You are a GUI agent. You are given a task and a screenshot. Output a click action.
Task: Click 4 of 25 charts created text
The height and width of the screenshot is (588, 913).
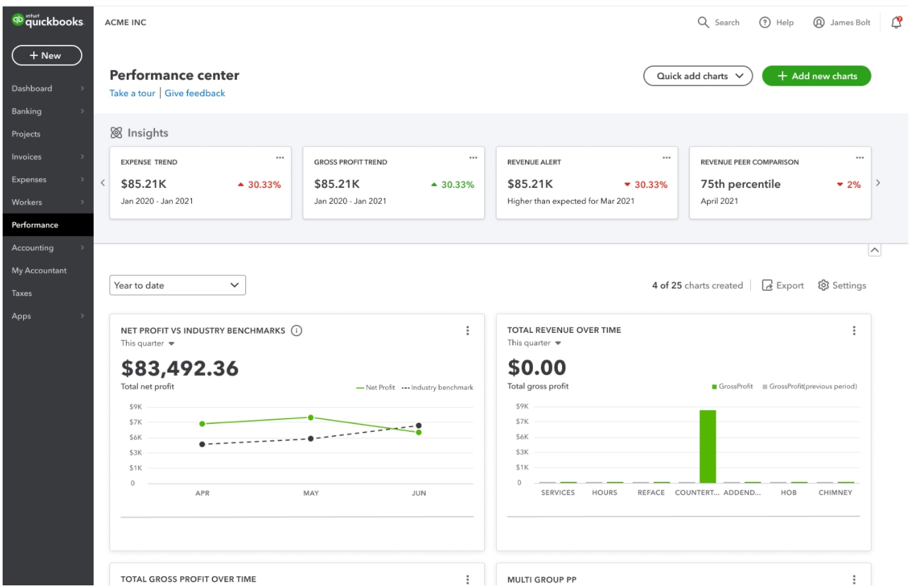click(x=697, y=285)
